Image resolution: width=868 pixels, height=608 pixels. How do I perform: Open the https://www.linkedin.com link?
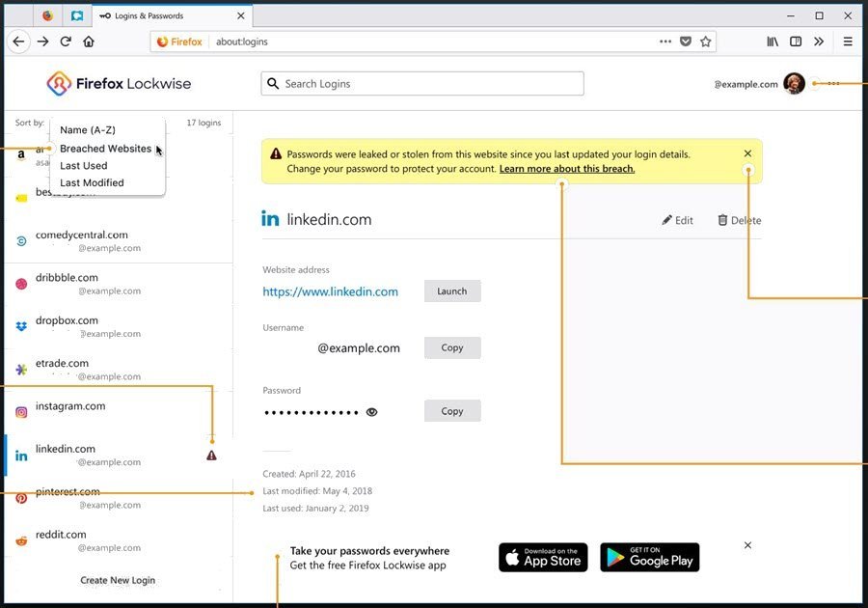(331, 291)
